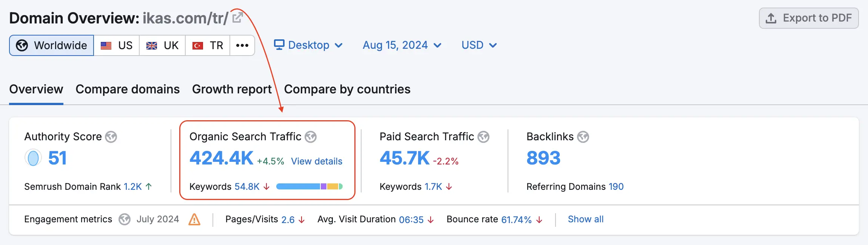Click the July 2024 date label
This screenshot has width=868, height=245.
tap(158, 219)
